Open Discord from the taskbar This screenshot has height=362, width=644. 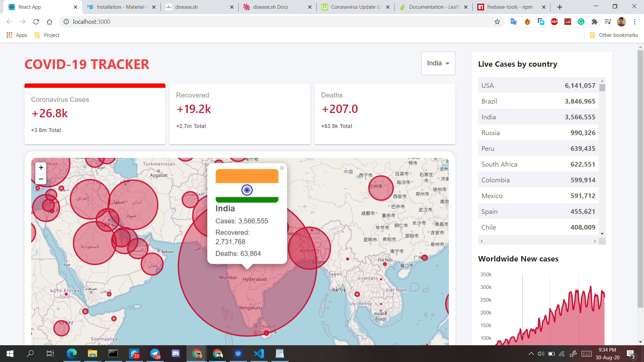tap(176, 354)
